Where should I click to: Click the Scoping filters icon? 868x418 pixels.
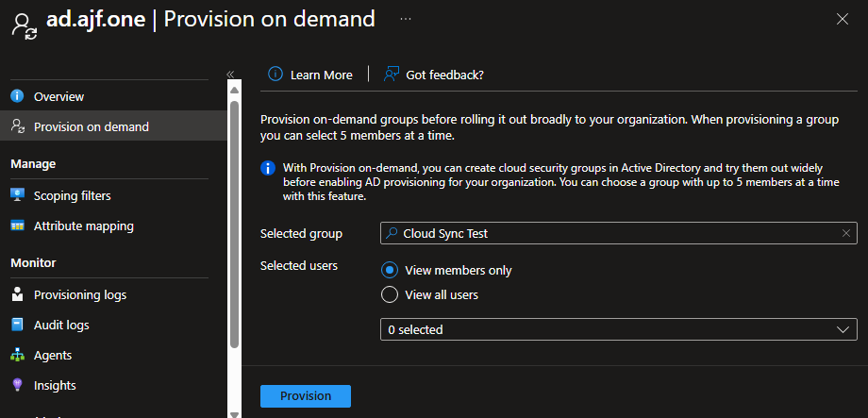[x=17, y=195]
